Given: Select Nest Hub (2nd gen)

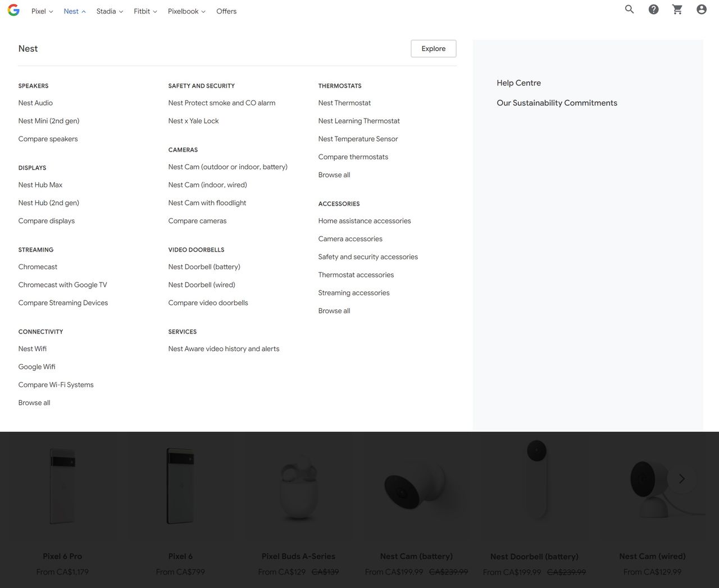Looking at the screenshot, I should (49, 203).
